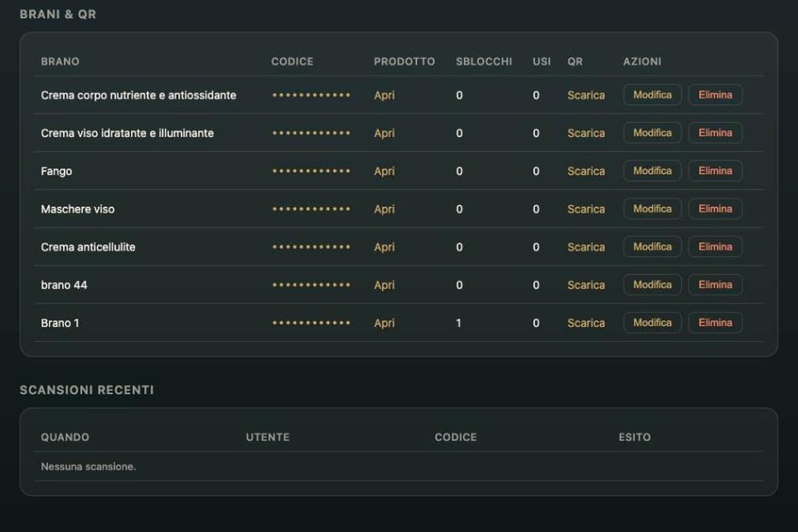Open the Brano 1 product link
Screen dimensions: 798x532
[x=384, y=323]
